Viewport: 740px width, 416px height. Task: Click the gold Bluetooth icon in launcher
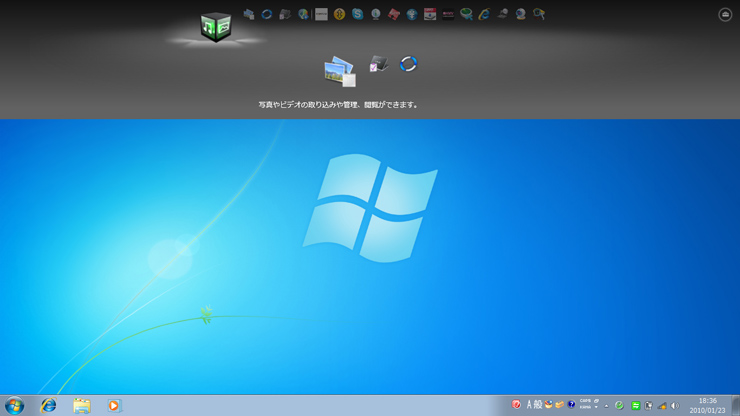coord(339,14)
